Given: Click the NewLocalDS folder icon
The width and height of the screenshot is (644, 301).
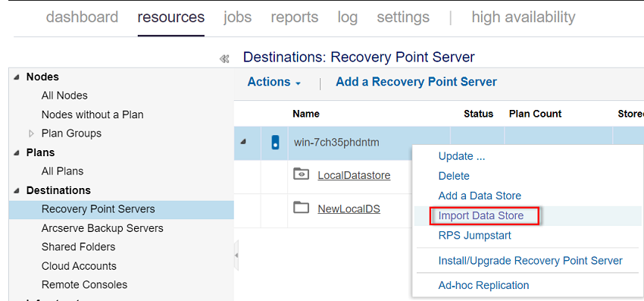Looking at the screenshot, I should click(x=301, y=208).
